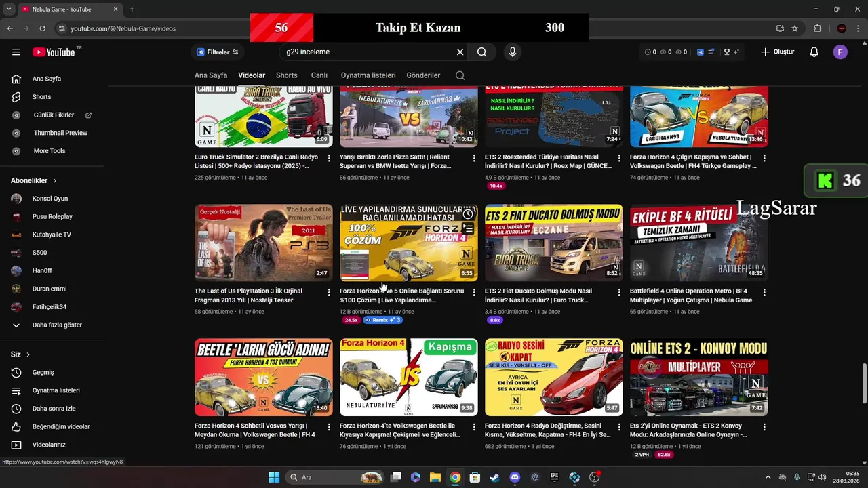Image resolution: width=868 pixels, height=488 pixels.
Task: Click the Windows Start button
Action: pyautogui.click(x=274, y=477)
